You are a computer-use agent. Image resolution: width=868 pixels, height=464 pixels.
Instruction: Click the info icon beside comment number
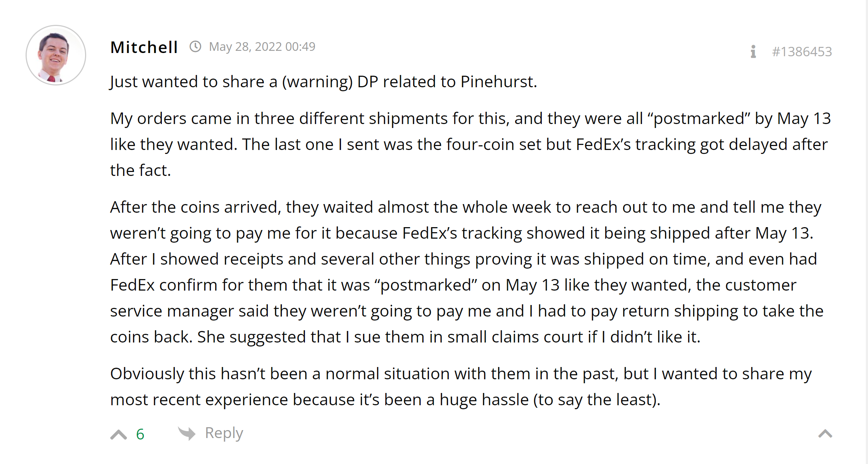point(753,52)
